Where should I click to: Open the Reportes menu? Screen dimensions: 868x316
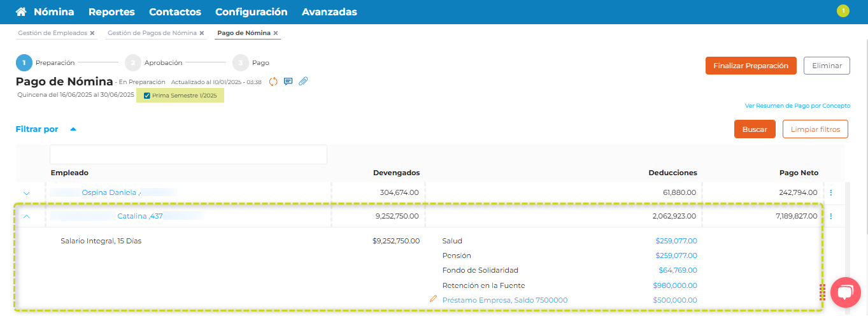coord(111,12)
